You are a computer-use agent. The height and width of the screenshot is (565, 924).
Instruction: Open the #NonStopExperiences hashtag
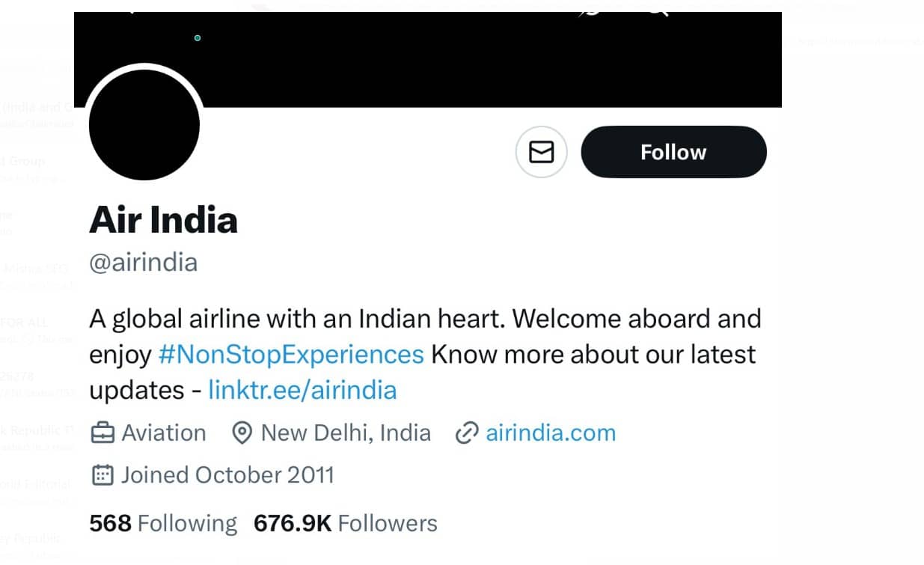click(x=291, y=354)
